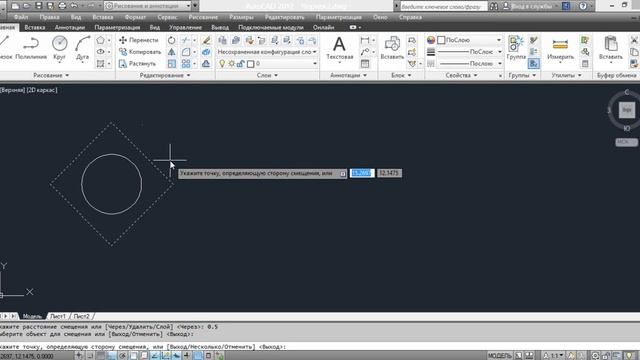This screenshot has height=360, width=640.
Task: Click the Trim tool icon
Action: click(186, 40)
